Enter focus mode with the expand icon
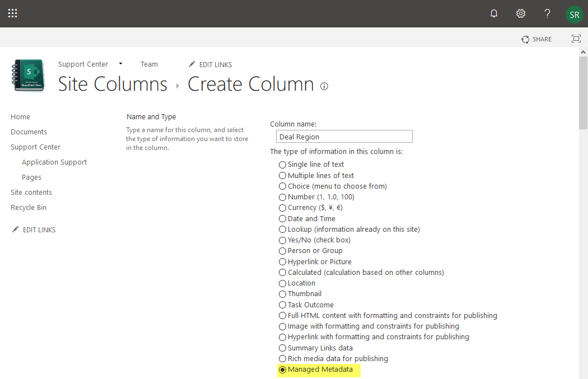The height and width of the screenshot is (379, 588). click(576, 39)
